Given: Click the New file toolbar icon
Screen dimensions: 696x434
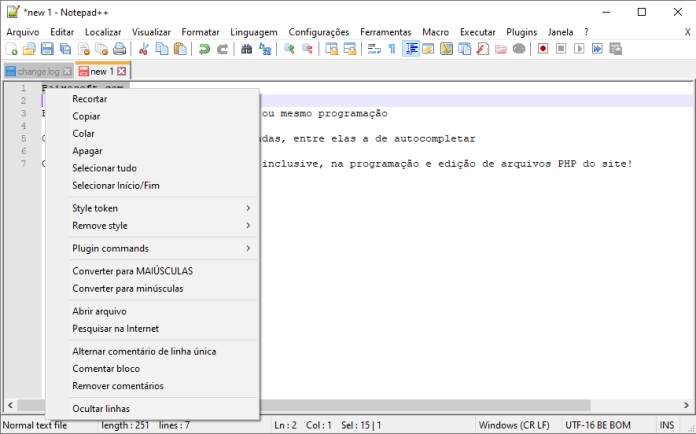Looking at the screenshot, I should click(12, 48).
